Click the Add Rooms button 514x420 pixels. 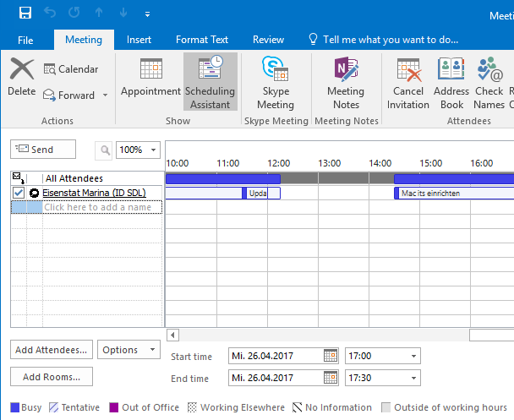[x=52, y=377]
